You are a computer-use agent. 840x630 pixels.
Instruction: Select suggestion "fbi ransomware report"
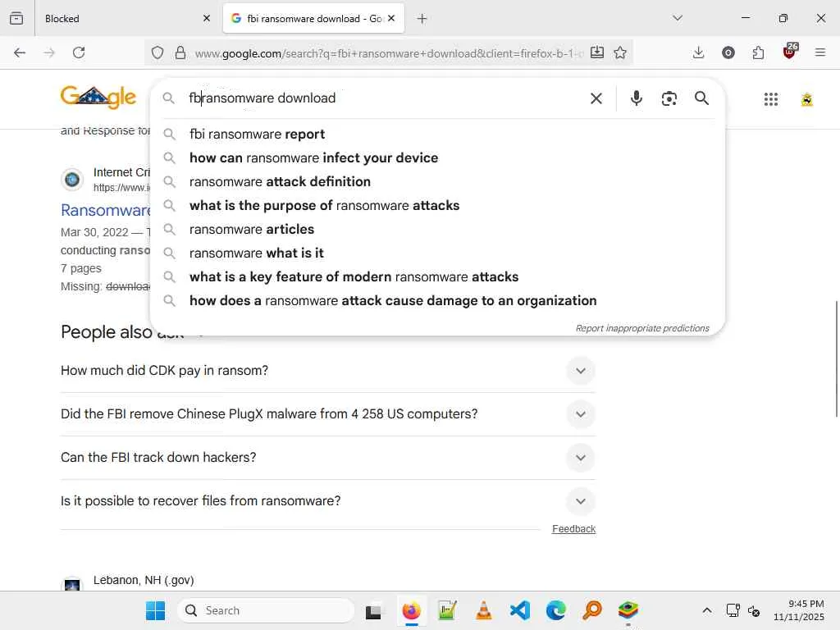coord(257,135)
